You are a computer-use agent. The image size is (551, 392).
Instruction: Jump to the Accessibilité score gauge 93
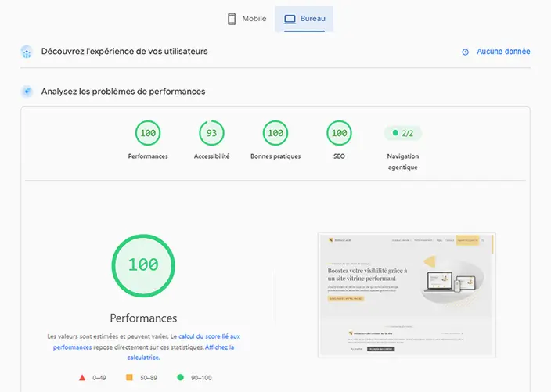[x=211, y=133]
